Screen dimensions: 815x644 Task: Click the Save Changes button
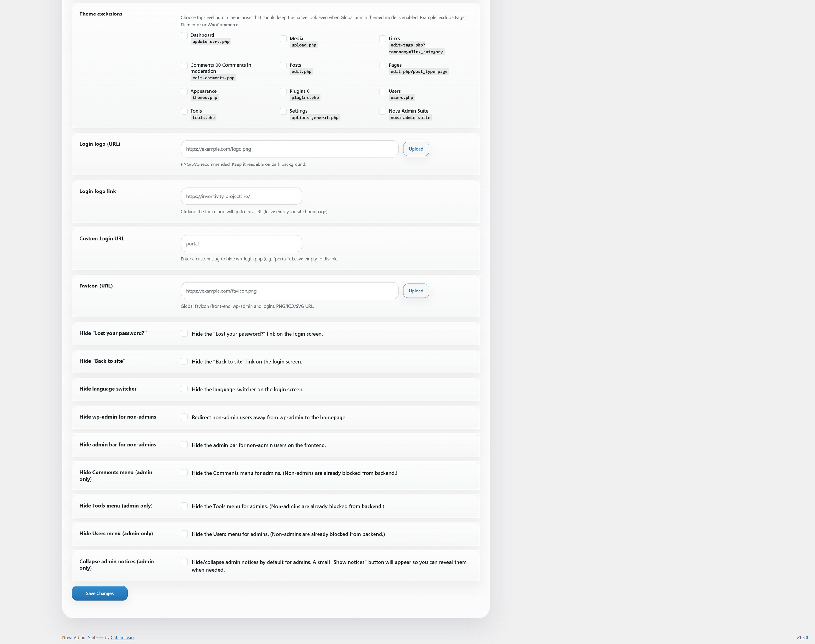100,593
